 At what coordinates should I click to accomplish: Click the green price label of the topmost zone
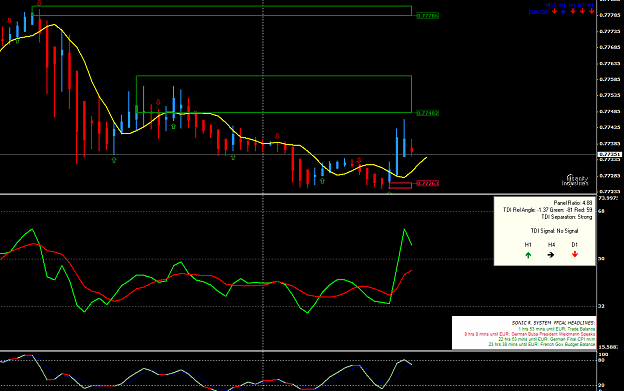coord(427,16)
